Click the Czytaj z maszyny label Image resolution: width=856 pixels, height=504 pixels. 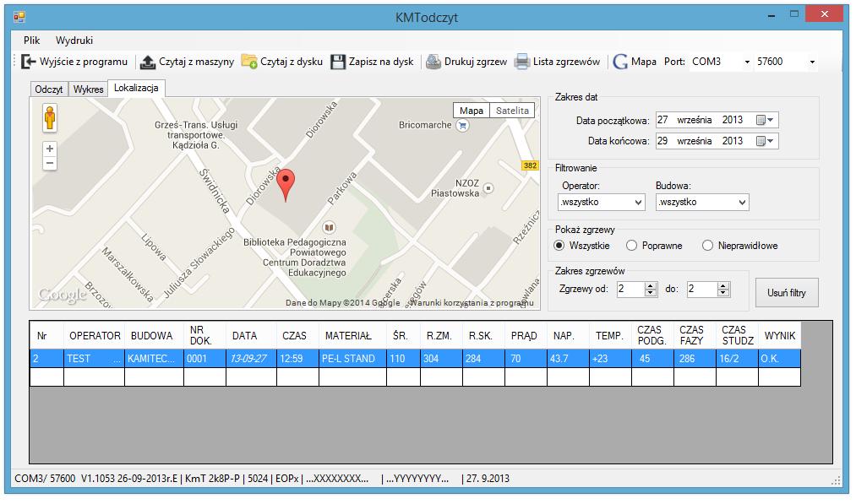(x=197, y=62)
